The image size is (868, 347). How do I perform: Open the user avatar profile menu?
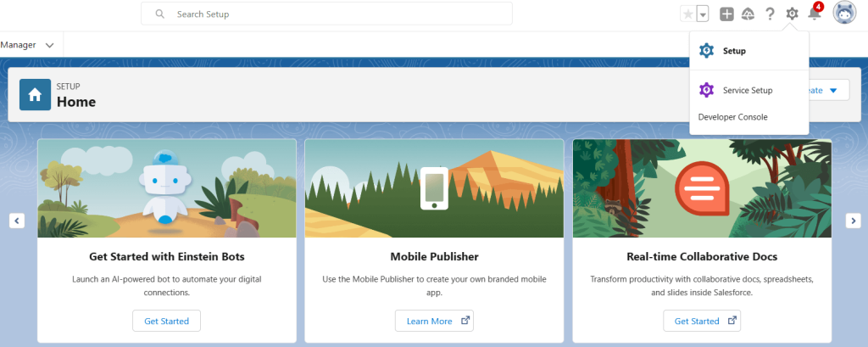pos(845,14)
